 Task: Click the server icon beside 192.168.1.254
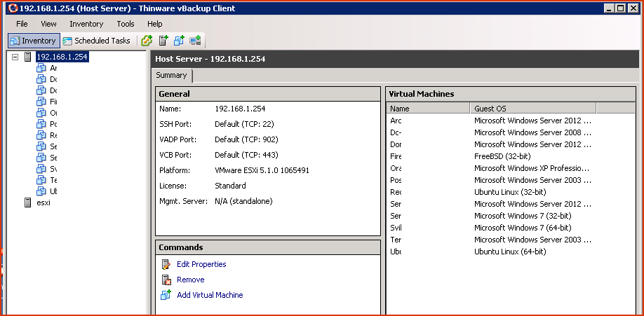point(27,57)
